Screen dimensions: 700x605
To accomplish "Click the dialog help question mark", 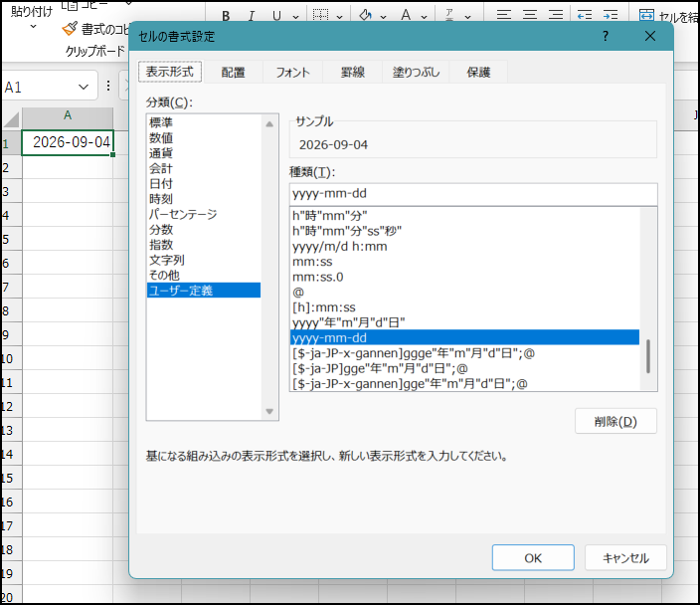I will 606,36.
